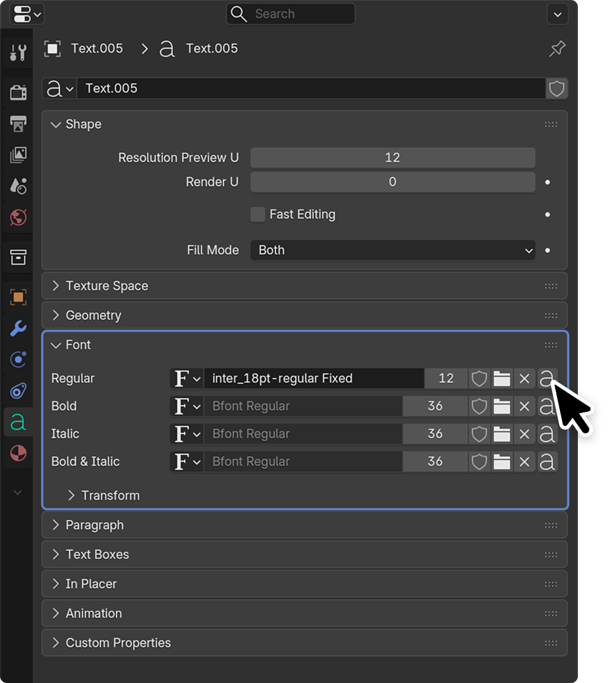Enable the Fast Editing checkbox
This screenshot has height=683, width=616.
(x=257, y=215)
